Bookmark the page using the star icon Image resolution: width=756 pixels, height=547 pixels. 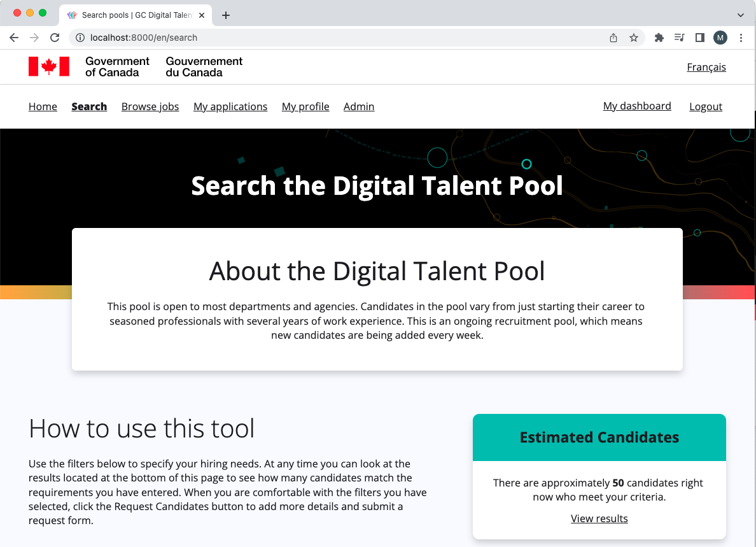click(634, 38)
